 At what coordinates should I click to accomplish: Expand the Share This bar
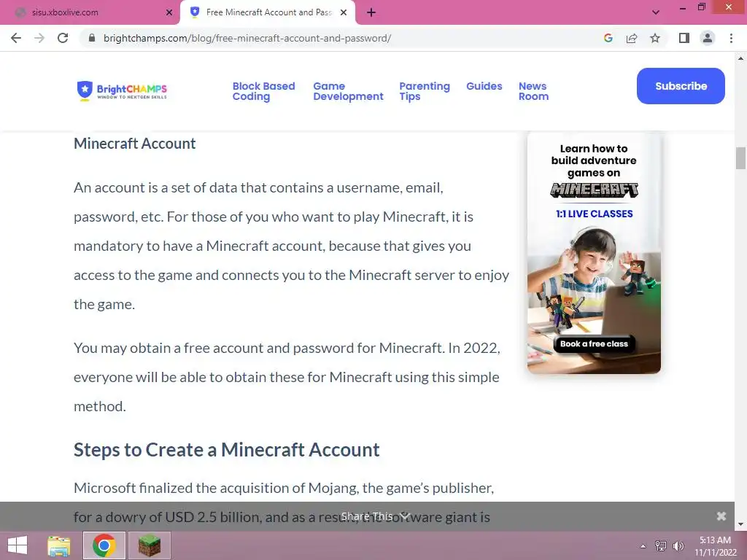click(375, 516)
